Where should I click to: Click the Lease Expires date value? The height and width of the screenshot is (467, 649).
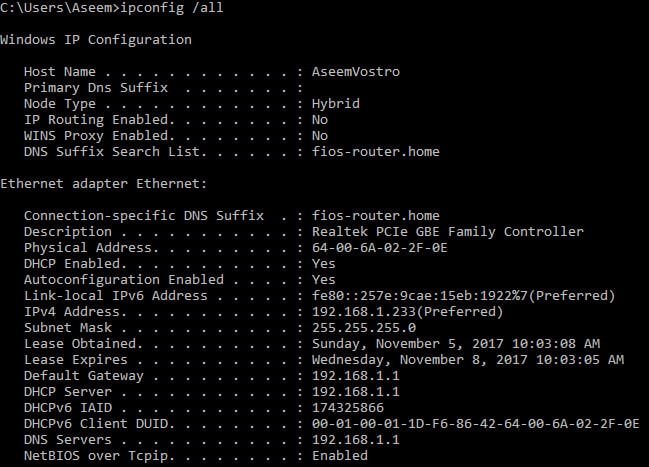click(x=468, y=360)
